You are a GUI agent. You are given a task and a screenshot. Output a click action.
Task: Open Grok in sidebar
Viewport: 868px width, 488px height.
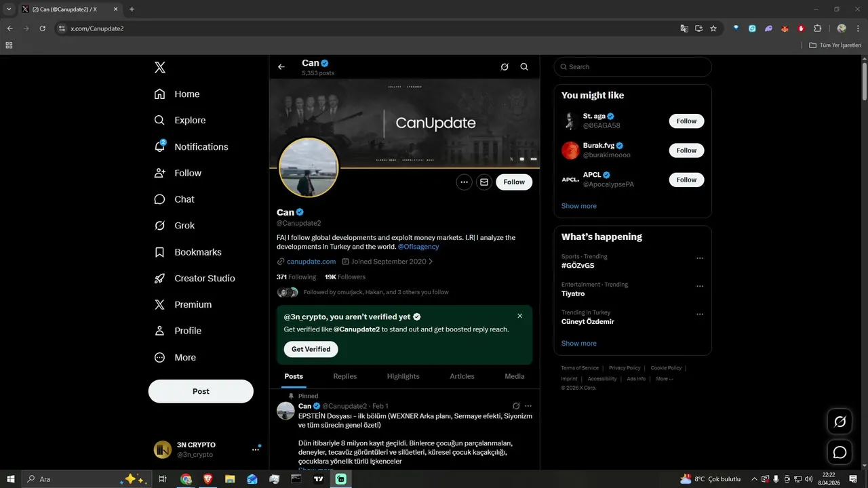[x=174, y=226]
